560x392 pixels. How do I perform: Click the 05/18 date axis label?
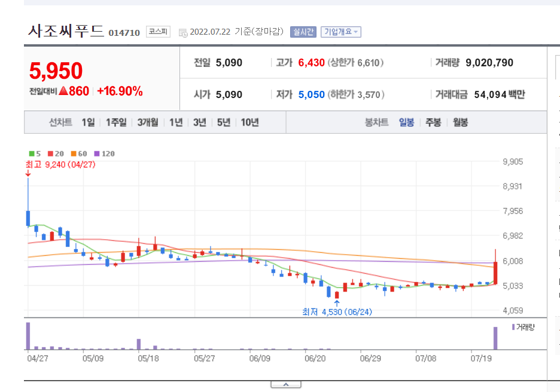click(148, 359)
